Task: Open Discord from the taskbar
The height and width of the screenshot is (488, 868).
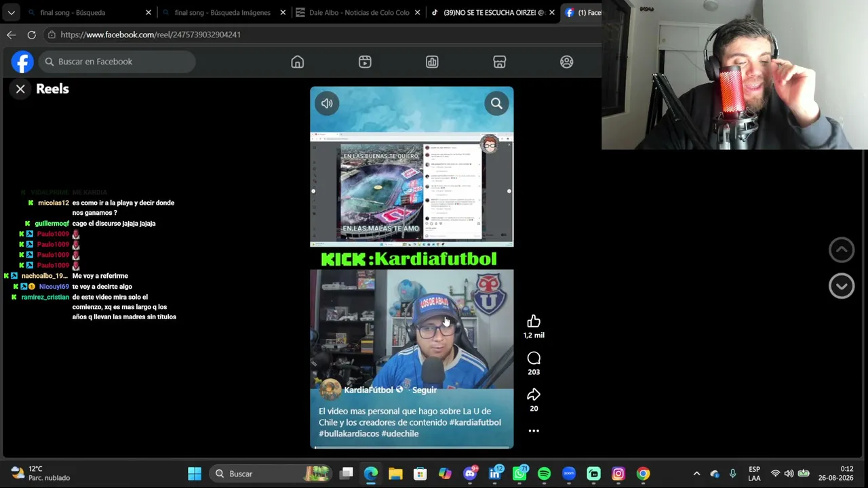Action: pyautogui.click(x=470, y=474)
